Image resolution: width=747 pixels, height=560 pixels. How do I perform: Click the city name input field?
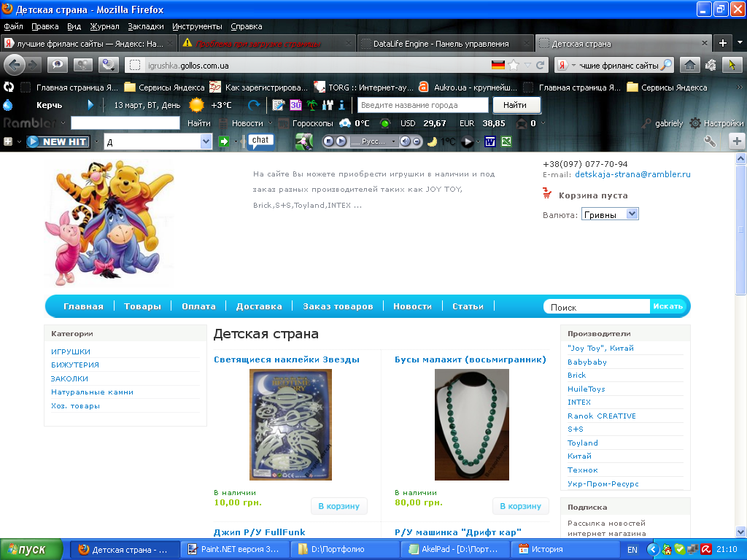422,105
